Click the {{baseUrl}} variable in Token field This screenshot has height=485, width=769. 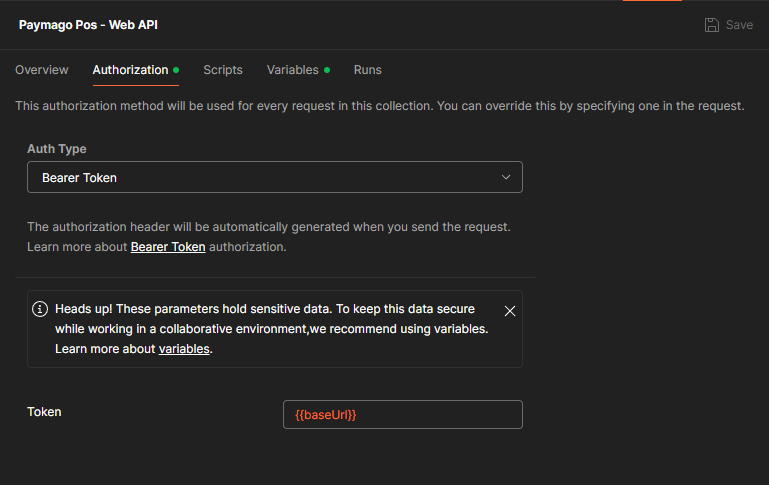point(326,414)
